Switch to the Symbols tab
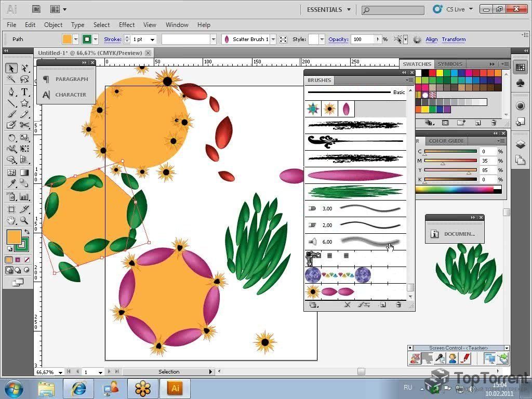532x399 pixels. [x=449, y=64]
